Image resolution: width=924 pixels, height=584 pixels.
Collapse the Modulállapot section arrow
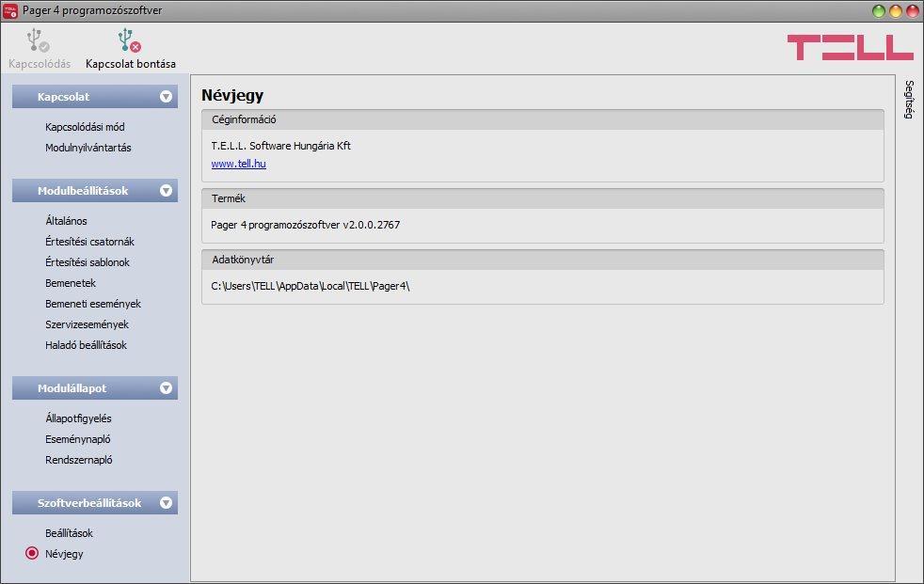click(x=167, y=388)
